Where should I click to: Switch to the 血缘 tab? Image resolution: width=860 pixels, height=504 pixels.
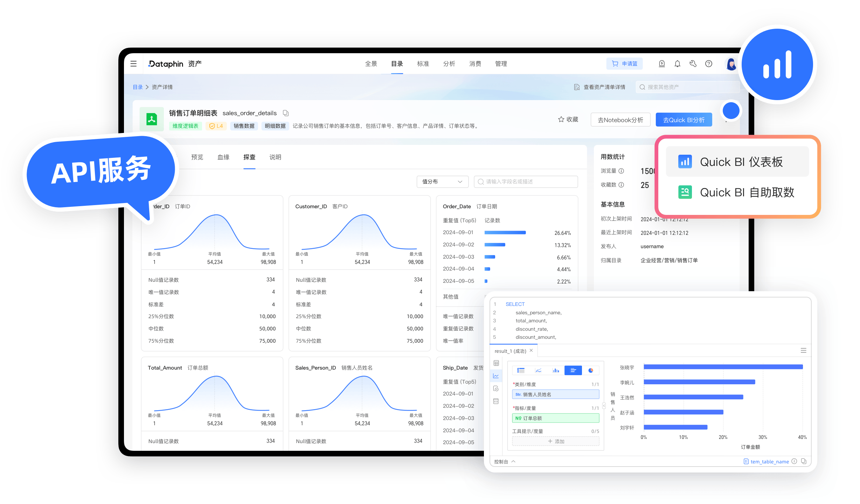(223, 157)
